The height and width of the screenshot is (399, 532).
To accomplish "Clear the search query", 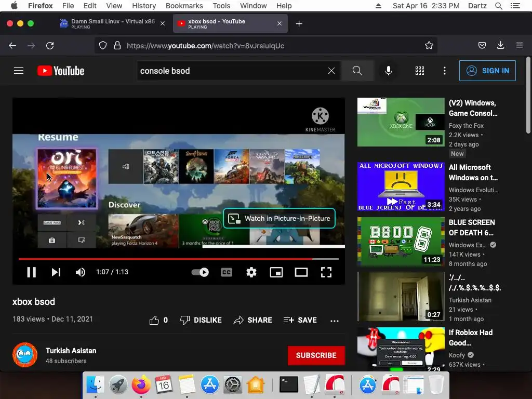I will [331, 71].
